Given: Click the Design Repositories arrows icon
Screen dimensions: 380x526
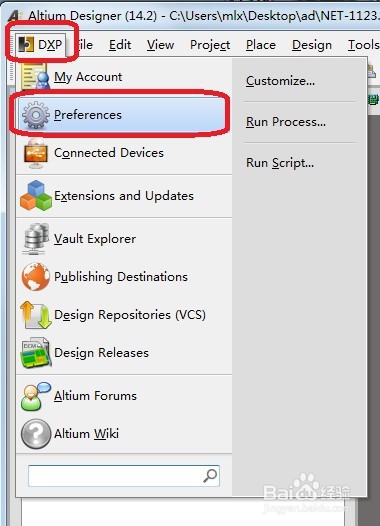Looking at the screenshot, I should coord(36,315).
